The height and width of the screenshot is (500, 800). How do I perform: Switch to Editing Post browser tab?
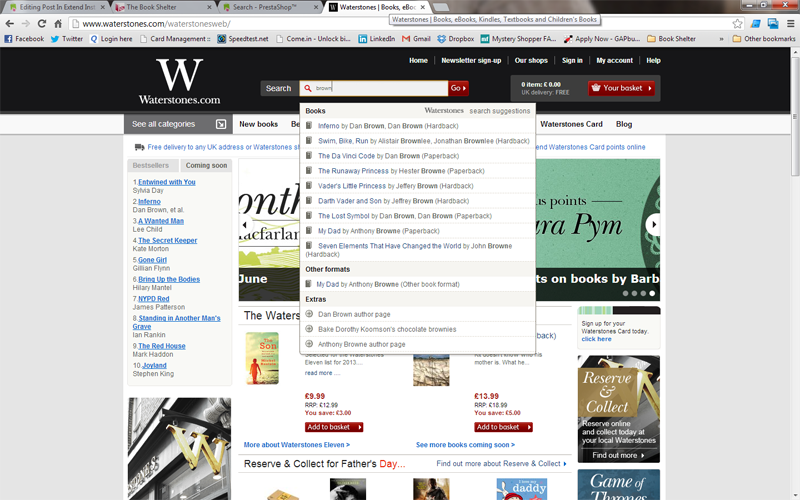coord(57,7)
